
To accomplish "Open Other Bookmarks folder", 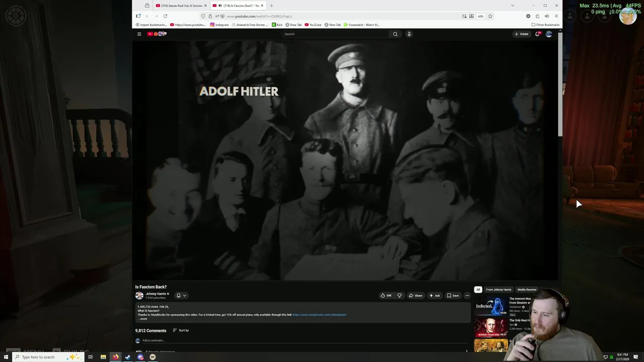I will [x=545, y=25].
